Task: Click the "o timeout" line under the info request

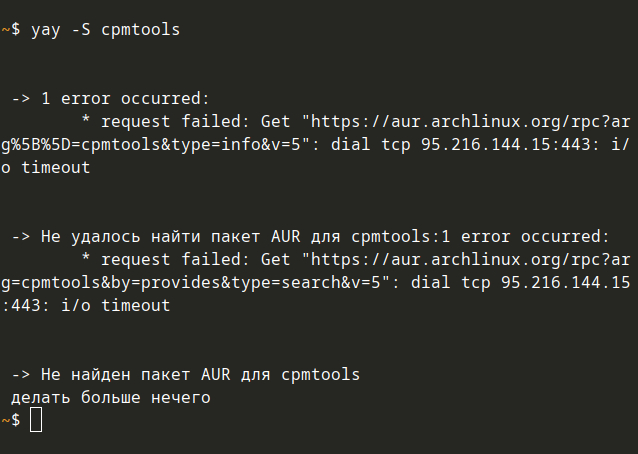Action: coord(46,168)
